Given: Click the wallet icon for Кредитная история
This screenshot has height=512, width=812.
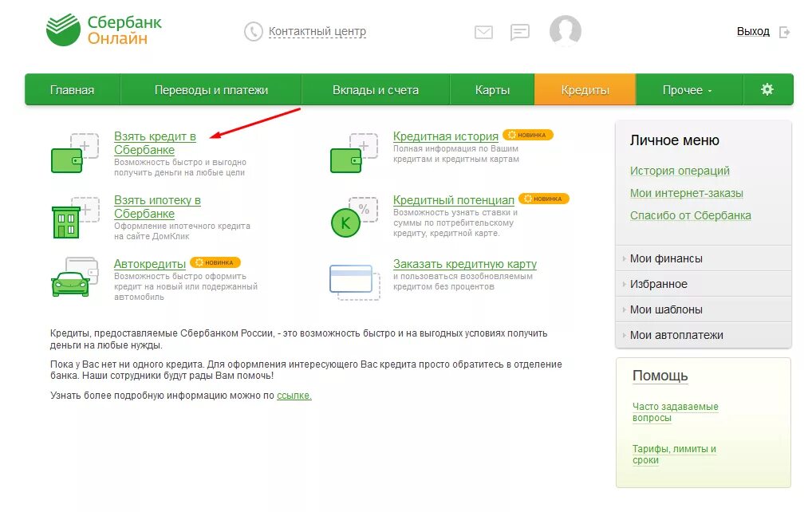Looking at the screenshot, I should (x=354, y=153).
